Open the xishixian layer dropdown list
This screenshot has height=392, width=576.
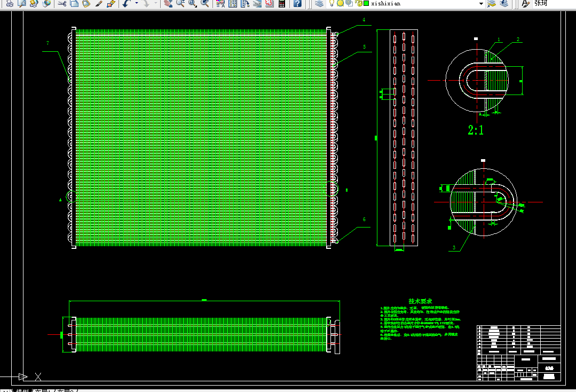(x=481, y=3)
